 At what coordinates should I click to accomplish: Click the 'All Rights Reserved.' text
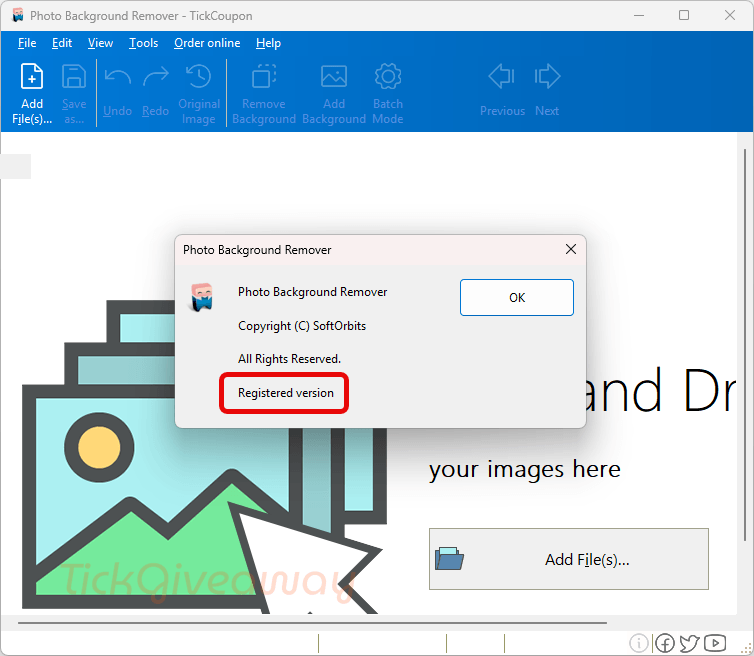tap(289, 359)
